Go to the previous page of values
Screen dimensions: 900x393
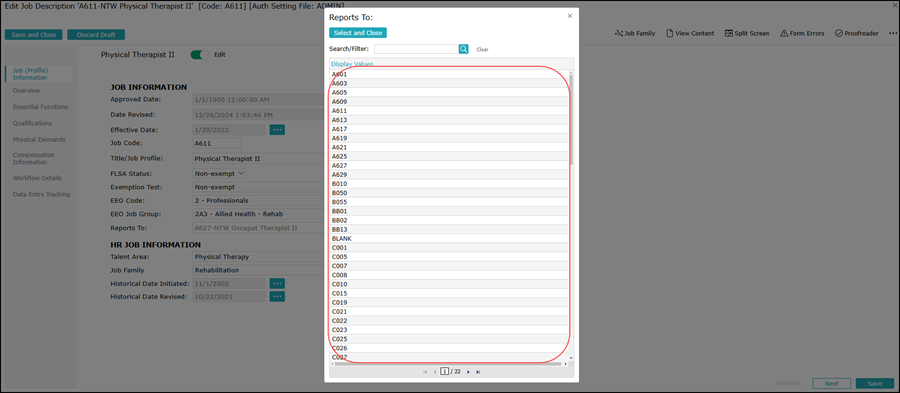pos(435,372)
